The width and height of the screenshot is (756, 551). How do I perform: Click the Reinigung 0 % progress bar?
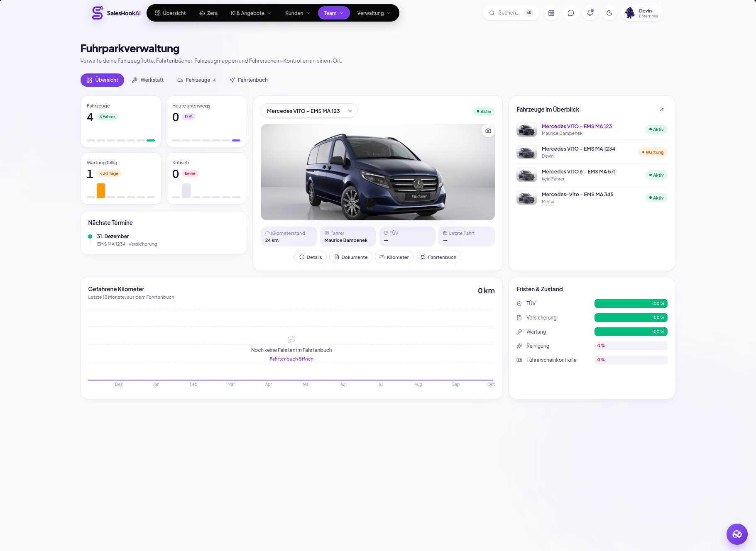click(x=631, y=346)
